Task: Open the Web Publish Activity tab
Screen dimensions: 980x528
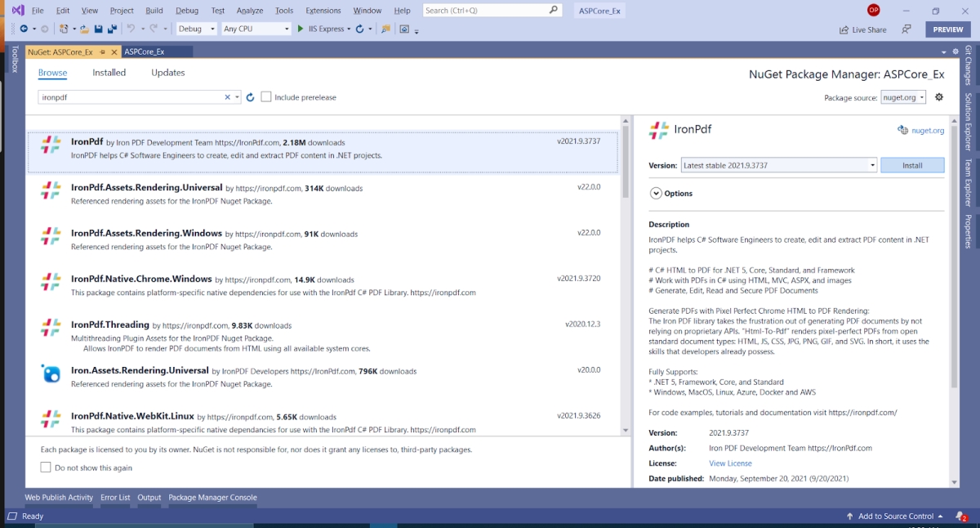Action: point(59,498)
